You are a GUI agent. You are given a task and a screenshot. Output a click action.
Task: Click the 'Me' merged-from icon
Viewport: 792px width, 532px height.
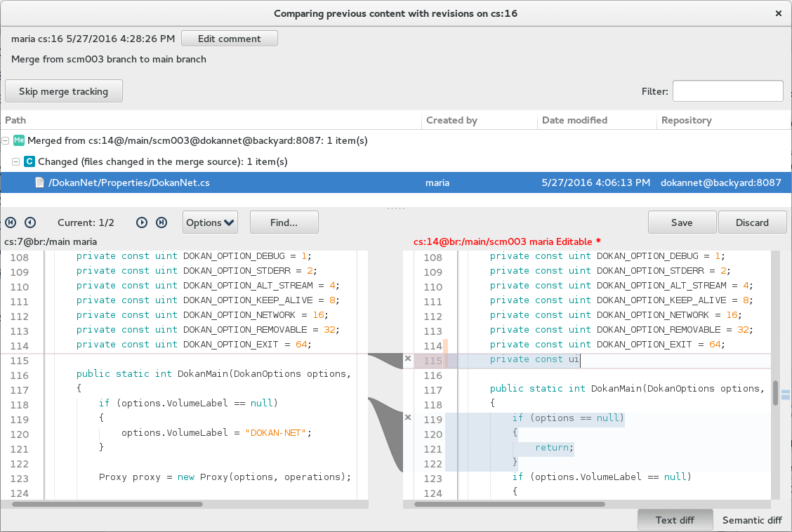tap(19, 140)
